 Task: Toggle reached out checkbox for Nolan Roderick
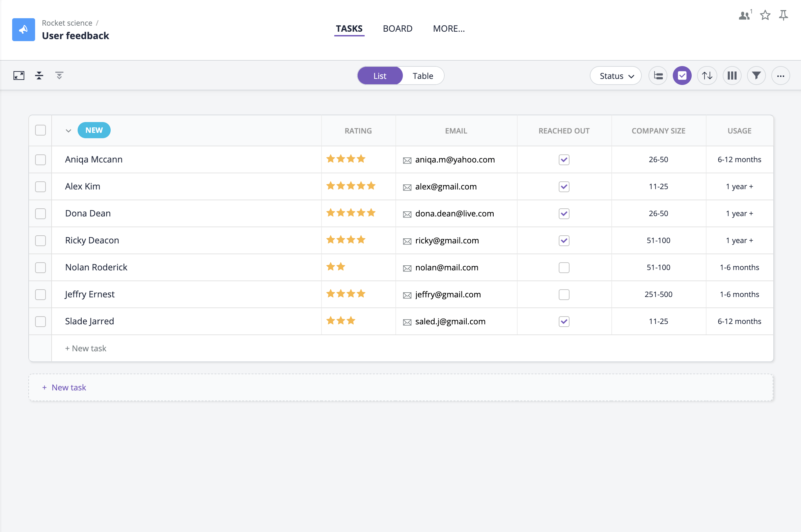564,268
